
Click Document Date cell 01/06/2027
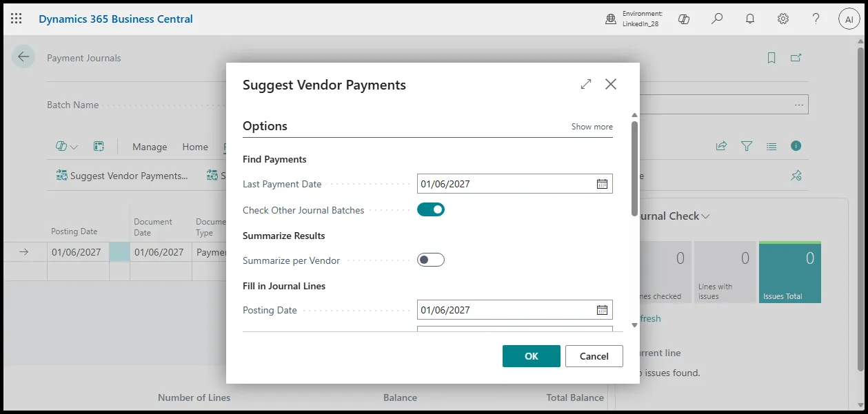pos(159,252)
